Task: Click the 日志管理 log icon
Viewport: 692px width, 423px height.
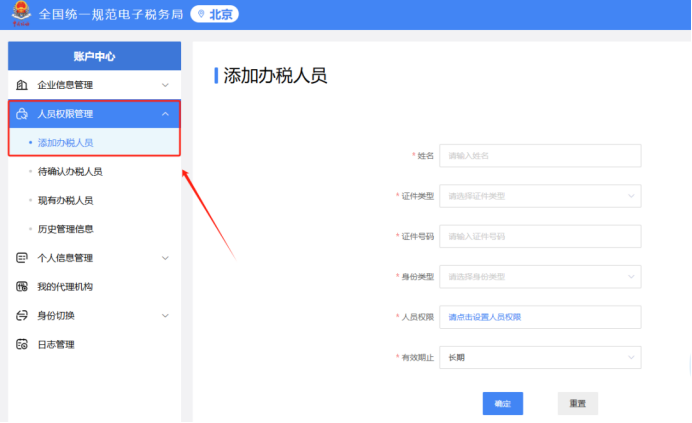Action: [x=22, y=344]
